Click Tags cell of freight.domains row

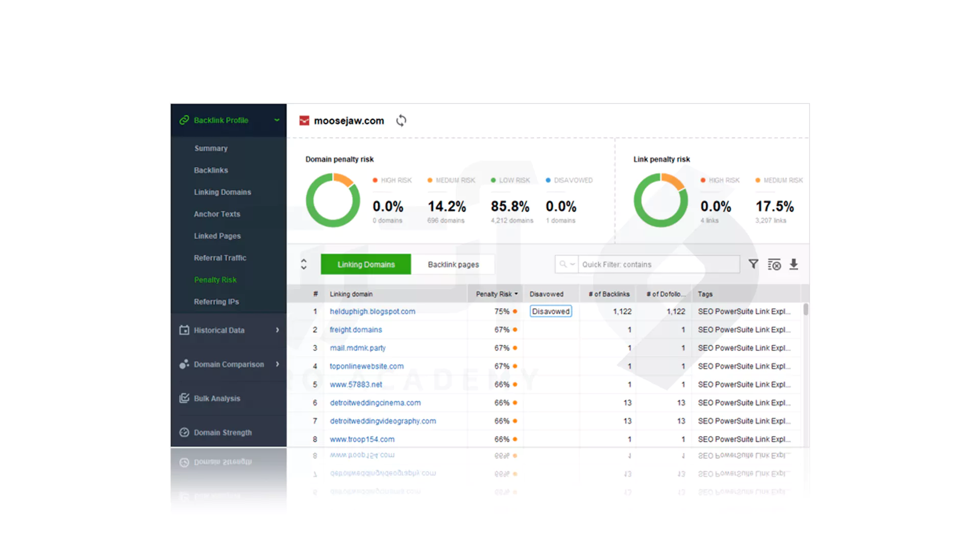[744, 330]
